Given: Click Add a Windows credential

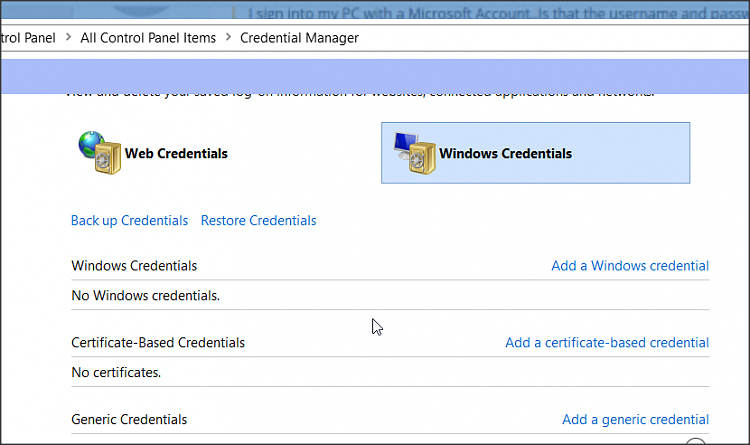Looking at the screenshot, I should [x=630, y=266].
